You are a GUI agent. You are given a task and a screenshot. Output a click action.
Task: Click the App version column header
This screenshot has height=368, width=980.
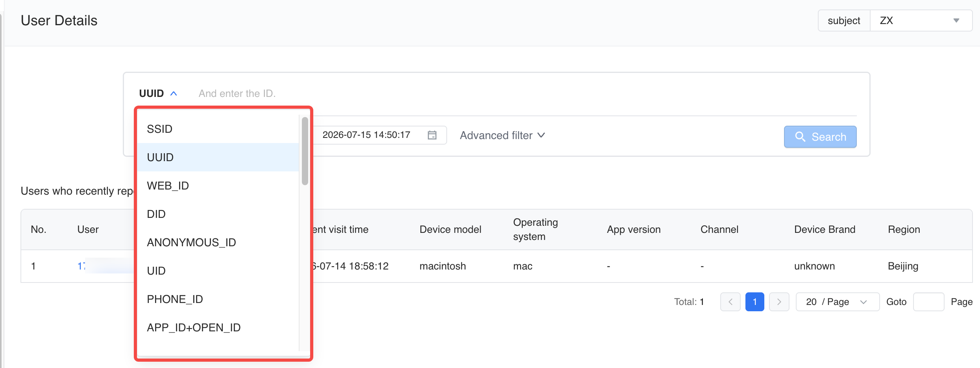[x=634, y=229]
